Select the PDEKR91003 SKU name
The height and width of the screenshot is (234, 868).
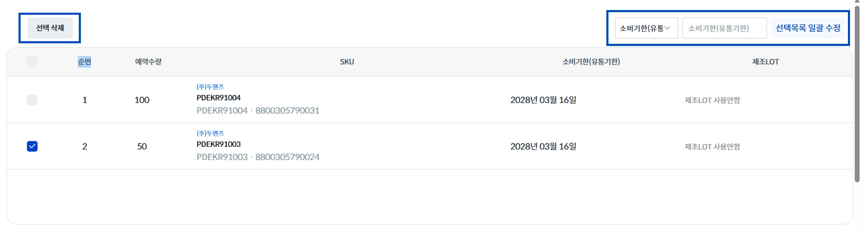pos(218,144)
